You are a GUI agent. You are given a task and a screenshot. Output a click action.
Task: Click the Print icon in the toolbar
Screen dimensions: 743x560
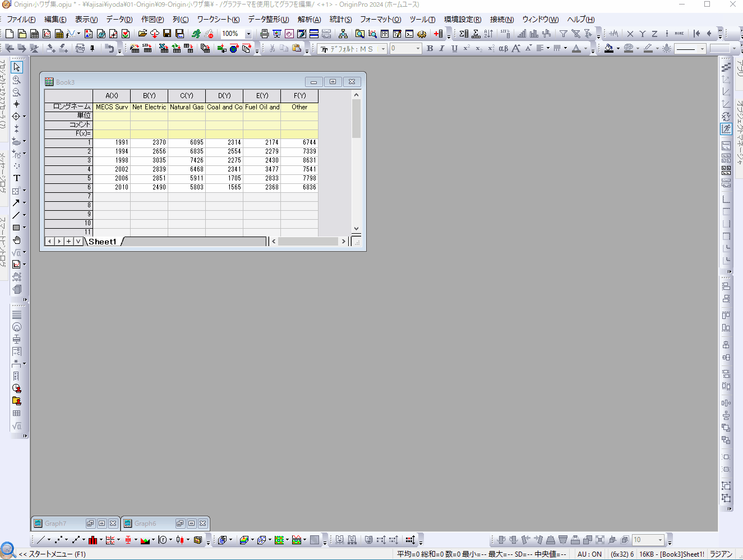coord(265,34)
